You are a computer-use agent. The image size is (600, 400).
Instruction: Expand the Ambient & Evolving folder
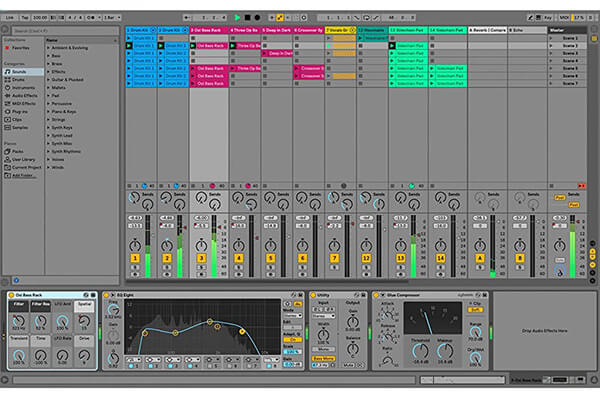click(49, 48)
